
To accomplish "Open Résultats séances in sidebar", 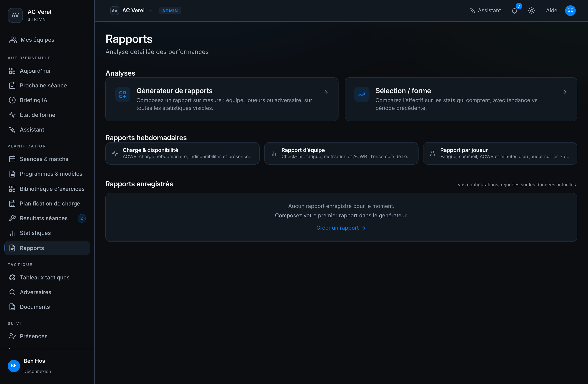I will click(x=47, y=218).
